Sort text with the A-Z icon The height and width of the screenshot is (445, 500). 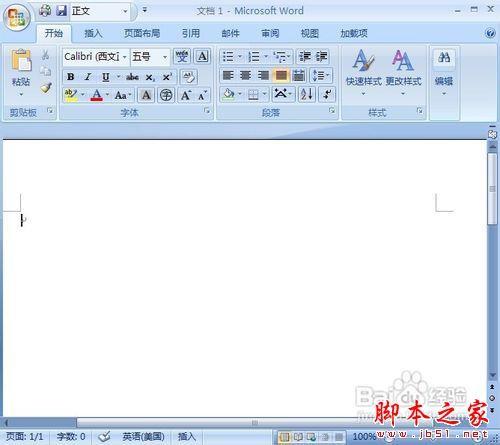[307, 94]
